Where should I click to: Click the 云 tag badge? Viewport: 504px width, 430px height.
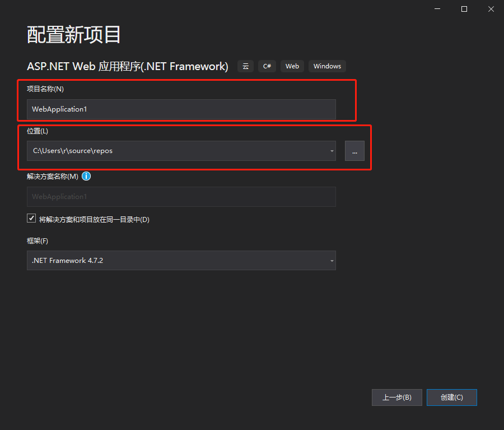pos(246,66)
